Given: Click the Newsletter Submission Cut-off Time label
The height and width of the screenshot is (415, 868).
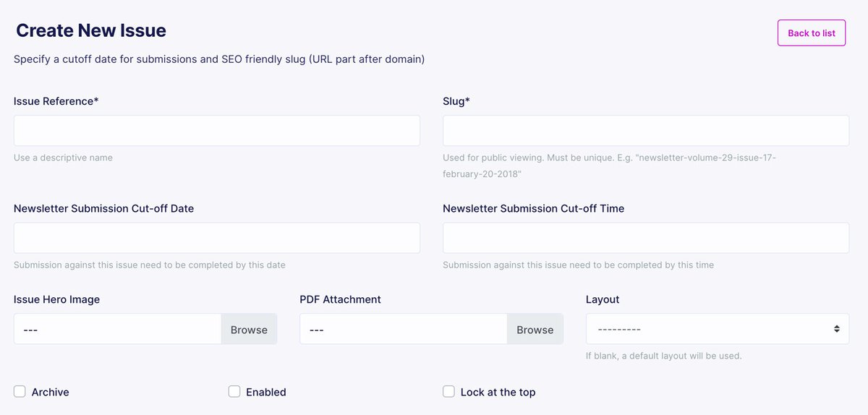Looking at the screenshot, I should click(533, 208).
